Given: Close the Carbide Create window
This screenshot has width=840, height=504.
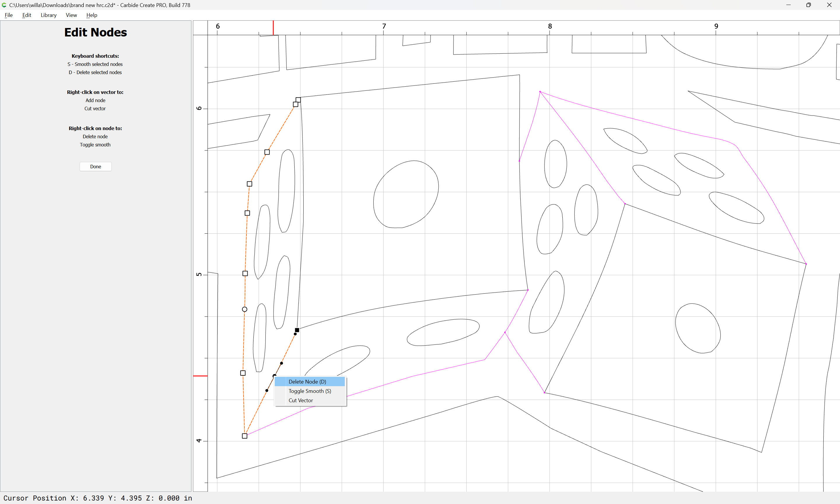Looking at the screenshot, I should point(829,5).
